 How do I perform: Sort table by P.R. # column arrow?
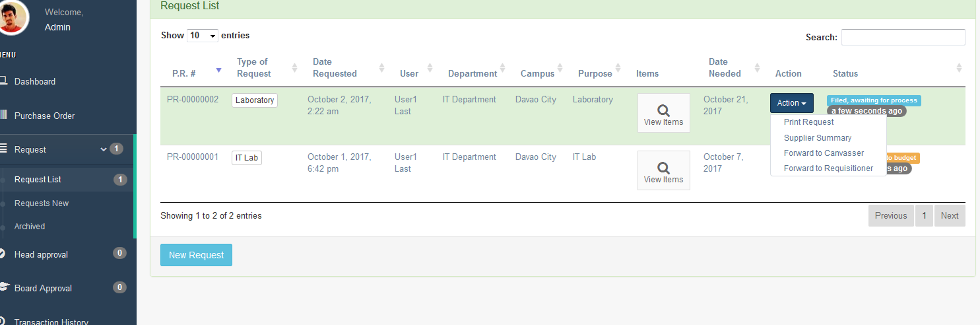tap(219, 70)
